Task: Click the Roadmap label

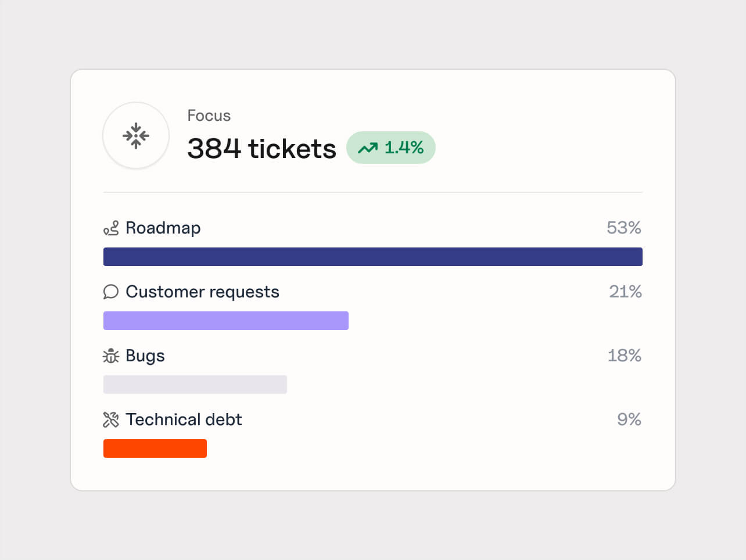Action: pyautogui.click(x=163, y=228)
